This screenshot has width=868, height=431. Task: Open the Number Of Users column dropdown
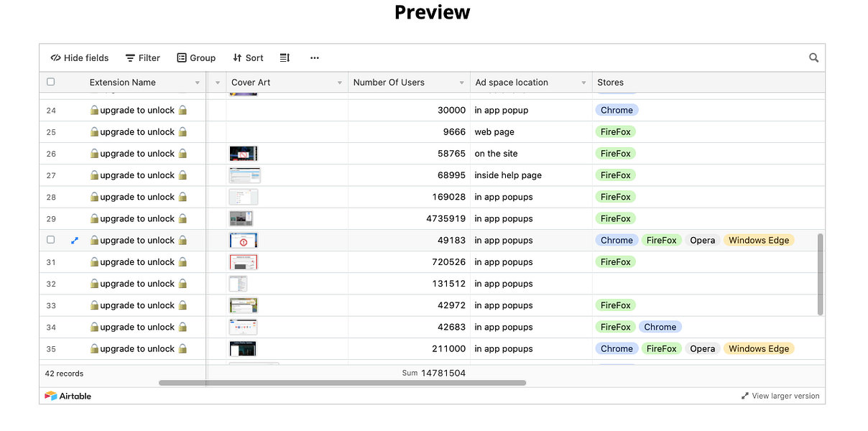pos(462,83)
